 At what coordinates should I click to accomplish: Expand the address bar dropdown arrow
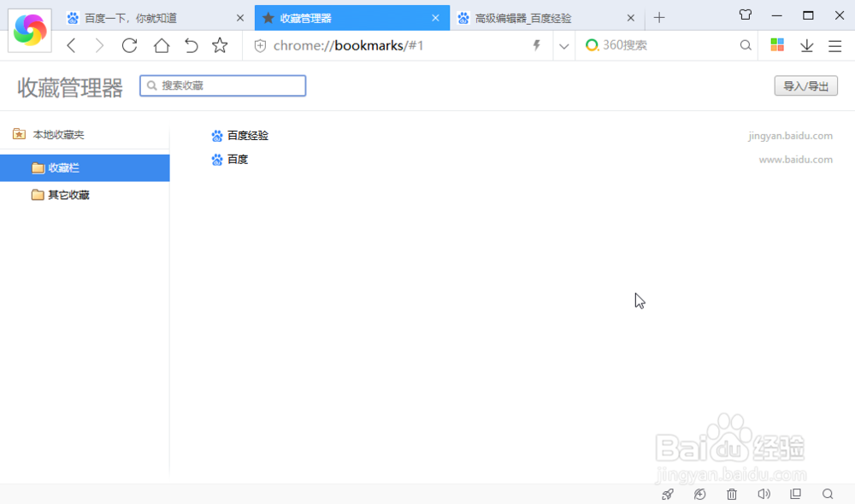click(563, 46)
